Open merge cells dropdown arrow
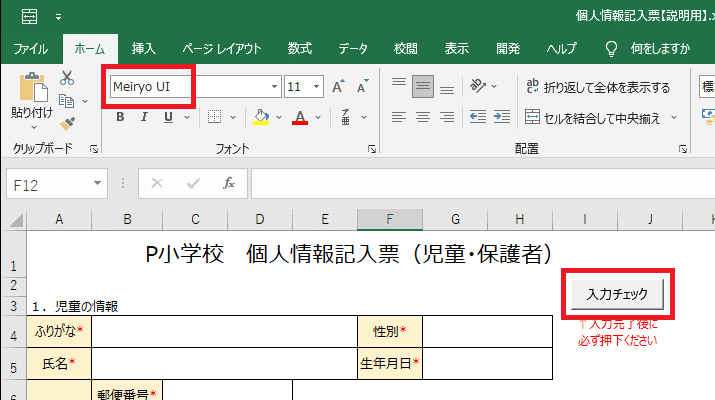The image size is (715, 400). tap(674, 118)
